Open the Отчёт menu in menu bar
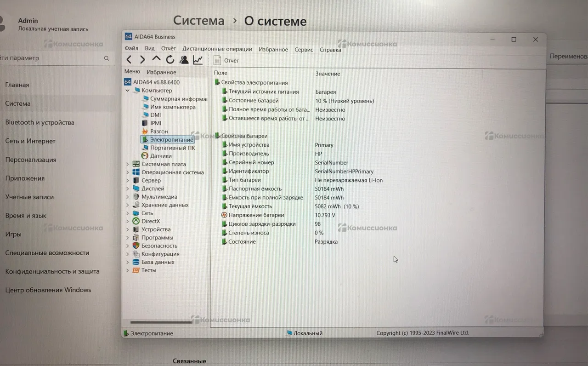Screen dimensions: 588x366 click(169, 49)
